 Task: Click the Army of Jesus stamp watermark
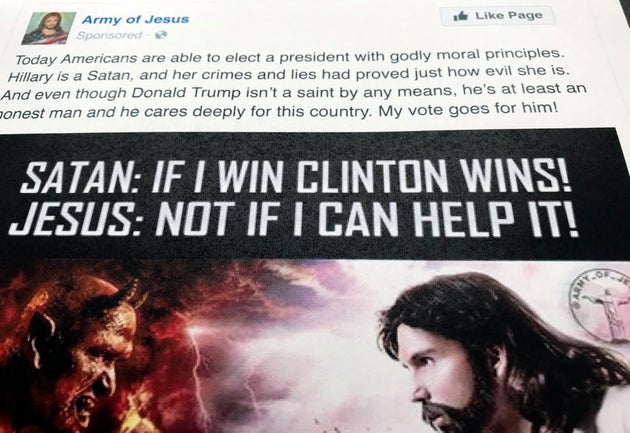601,305
